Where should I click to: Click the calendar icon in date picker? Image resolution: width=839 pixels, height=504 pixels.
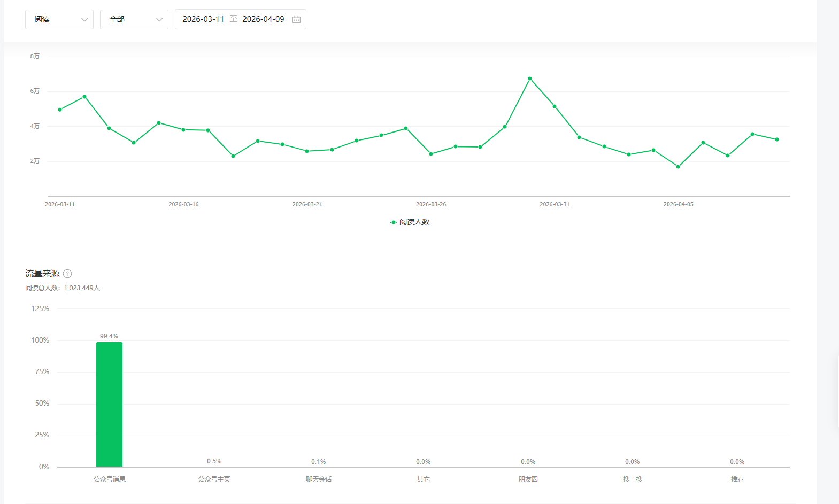pos(296,19)
